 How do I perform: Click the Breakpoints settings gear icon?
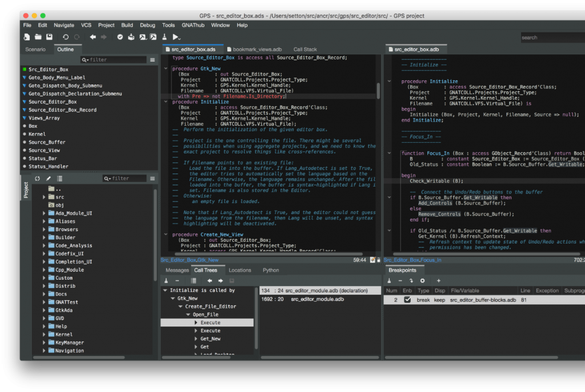[x=422, y=281]
